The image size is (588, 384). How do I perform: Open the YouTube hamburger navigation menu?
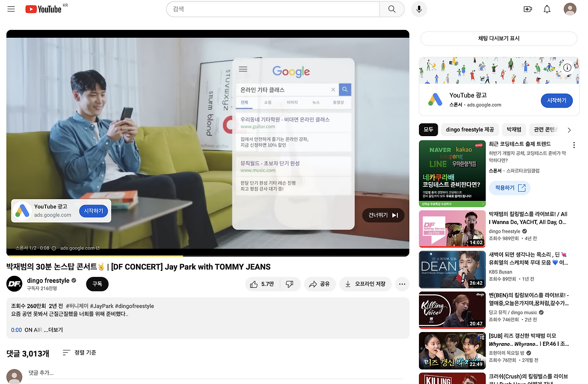coord(11,9)
